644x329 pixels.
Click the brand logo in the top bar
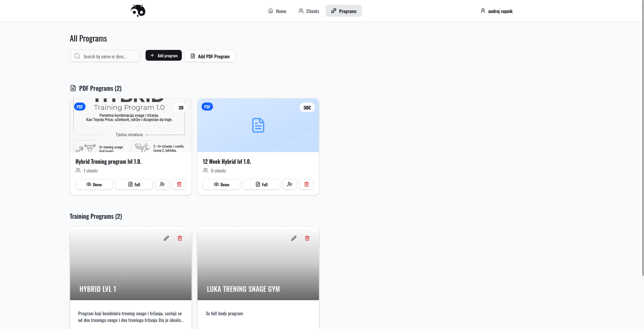click(x=138, y=10)
